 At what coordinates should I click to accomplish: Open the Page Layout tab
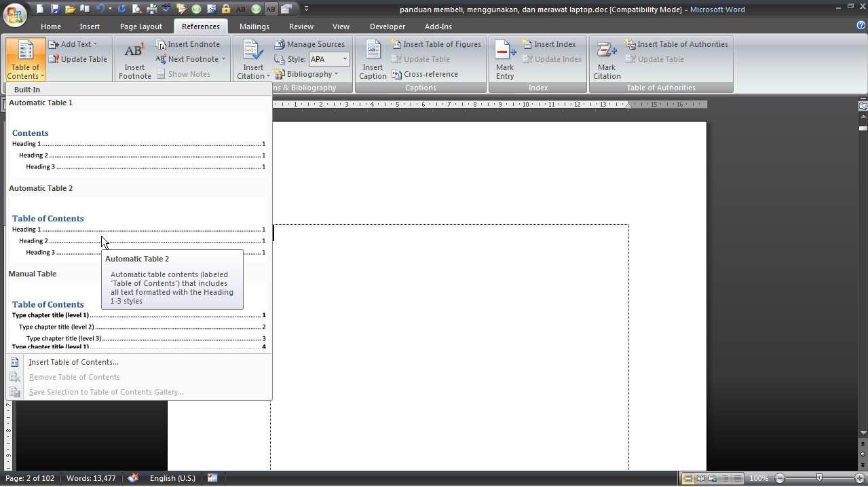click(x=140, y=26)
